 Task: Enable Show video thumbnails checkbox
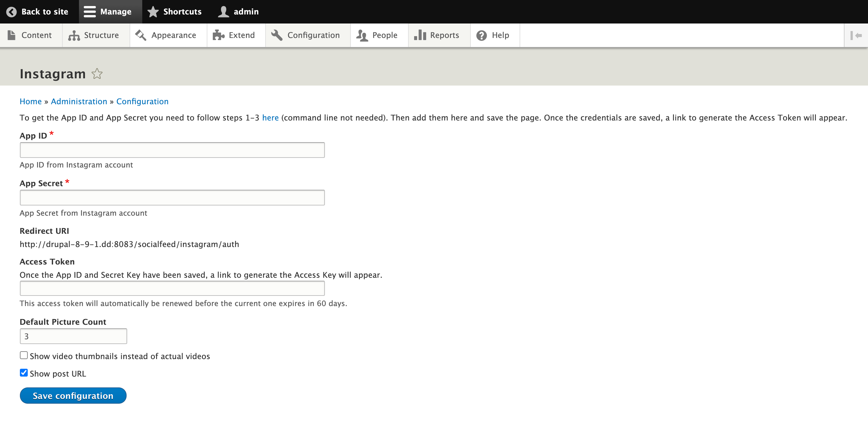pos(24,355)
